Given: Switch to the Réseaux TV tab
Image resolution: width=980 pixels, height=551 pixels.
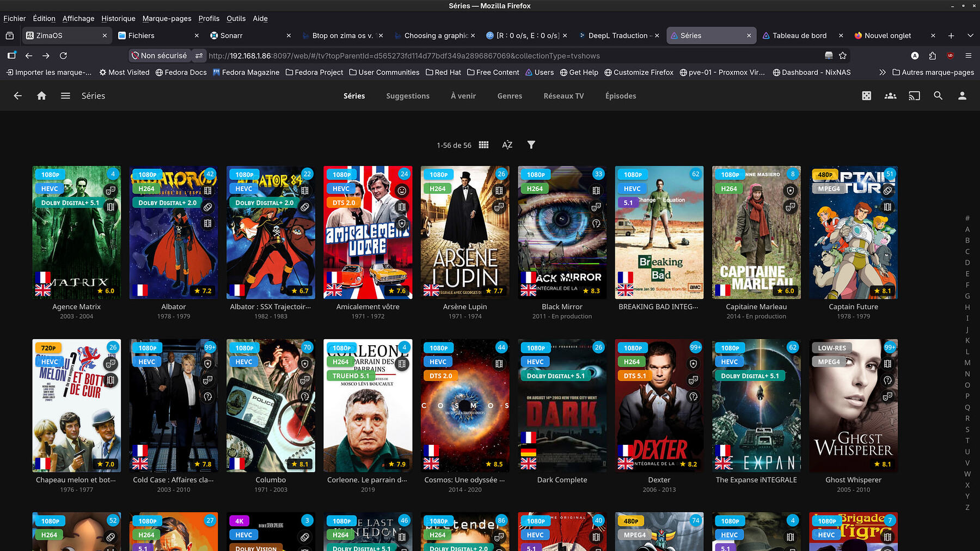Looking at the screenshot, I should tap(563, 96).
